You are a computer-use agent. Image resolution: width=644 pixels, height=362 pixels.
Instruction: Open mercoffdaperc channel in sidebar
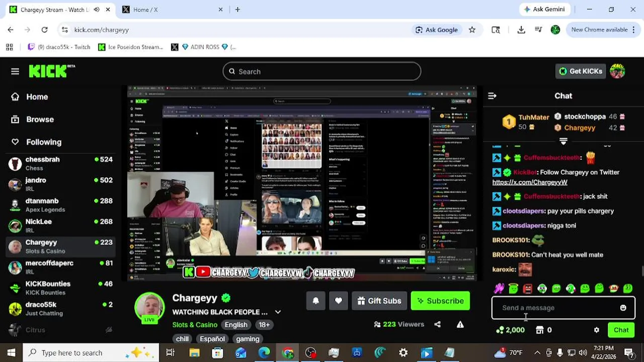(x=60, y=267)
